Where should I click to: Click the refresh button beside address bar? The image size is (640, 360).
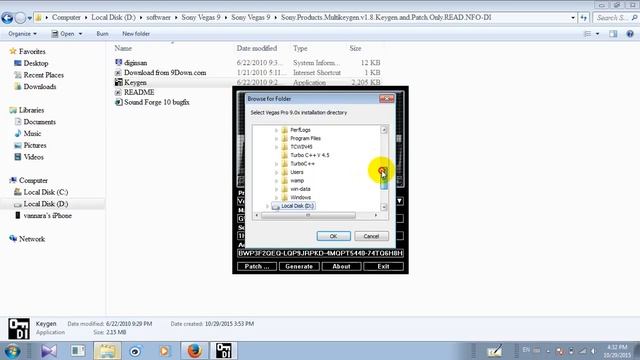(584, 18)
